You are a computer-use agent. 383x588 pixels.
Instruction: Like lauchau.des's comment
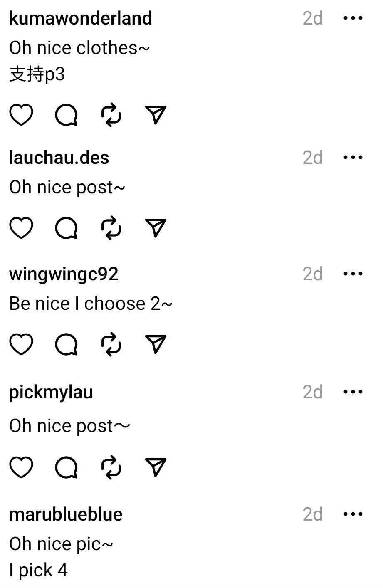tap(21, 228)
